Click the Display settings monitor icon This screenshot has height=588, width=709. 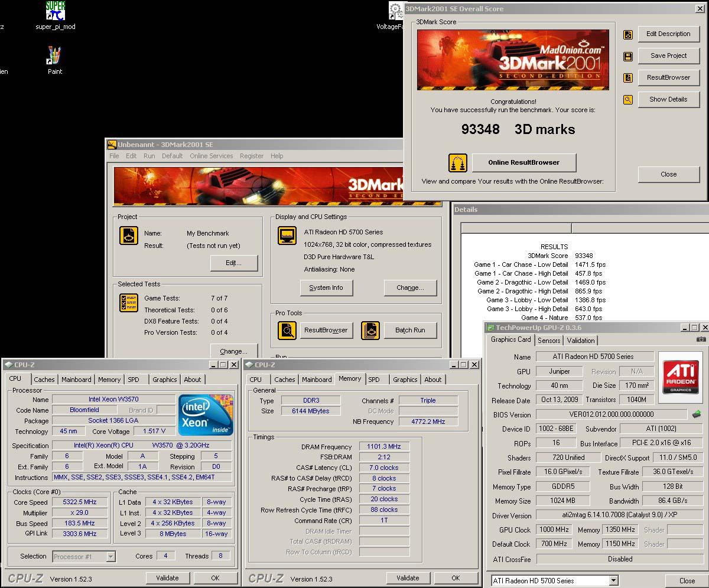tap(287, 236)
